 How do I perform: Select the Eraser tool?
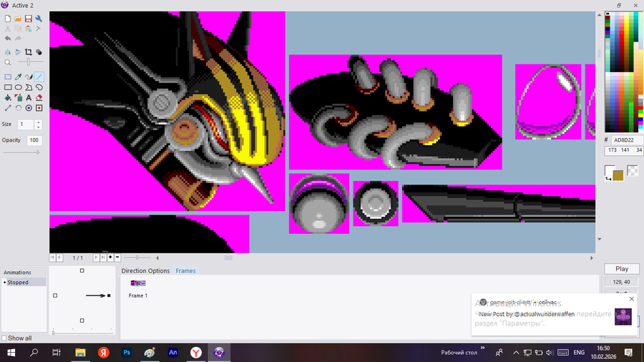click(39, 98)
